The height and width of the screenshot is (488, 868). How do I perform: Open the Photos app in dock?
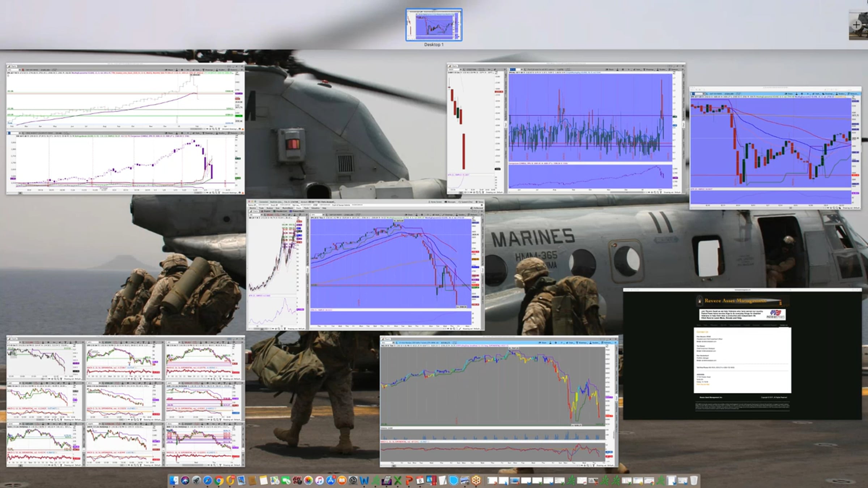point(308,480)
